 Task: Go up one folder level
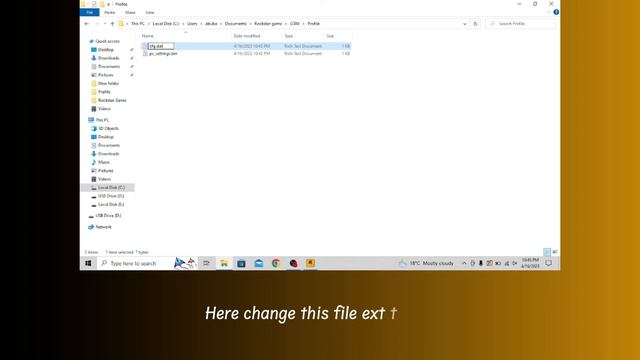pyautogui.click(x=113, y=24)
